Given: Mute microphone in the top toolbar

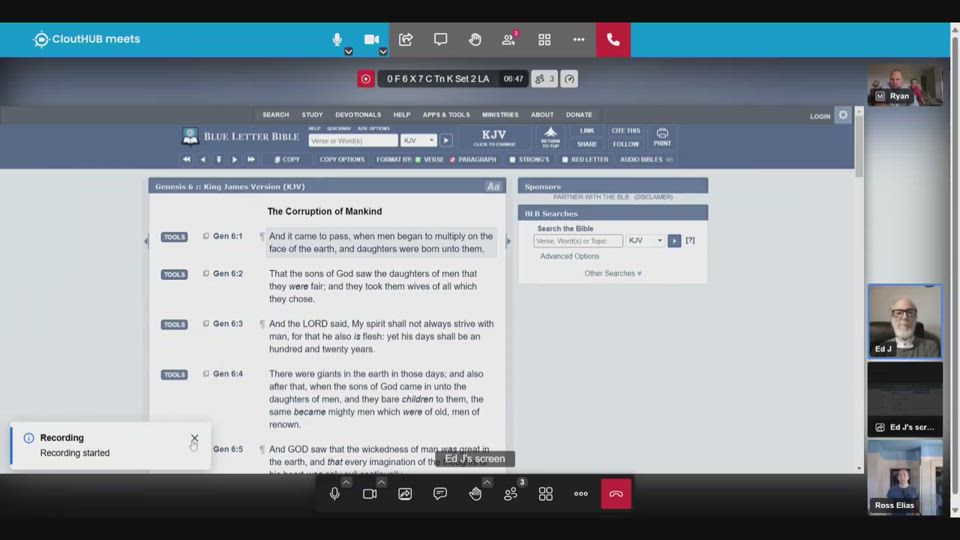Looking at the screenshot, I should (x=337, y=40).
